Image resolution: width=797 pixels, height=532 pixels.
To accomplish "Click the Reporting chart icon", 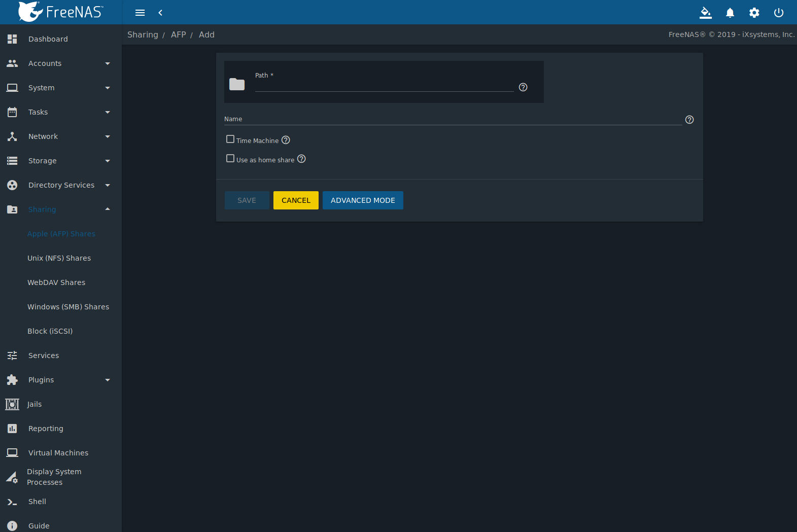I will coord(12,429).
